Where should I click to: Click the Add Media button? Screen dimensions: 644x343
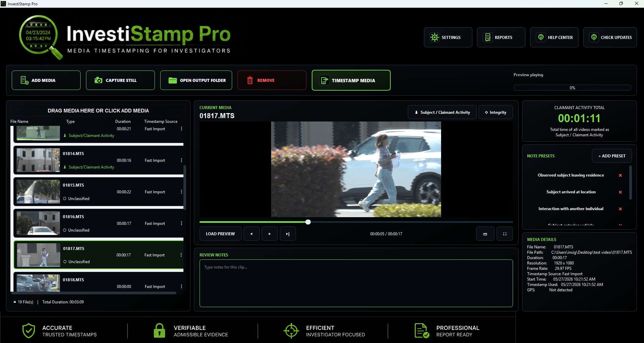(46, 80)
